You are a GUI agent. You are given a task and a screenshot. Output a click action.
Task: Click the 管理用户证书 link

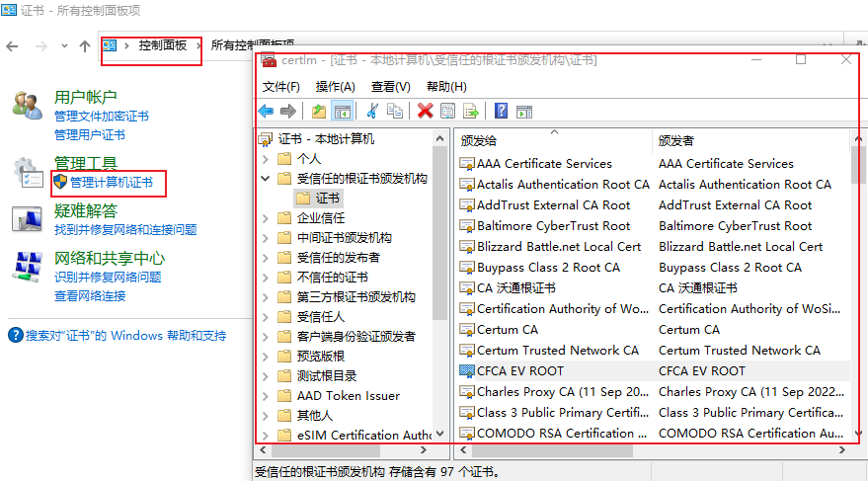point(90,135)
